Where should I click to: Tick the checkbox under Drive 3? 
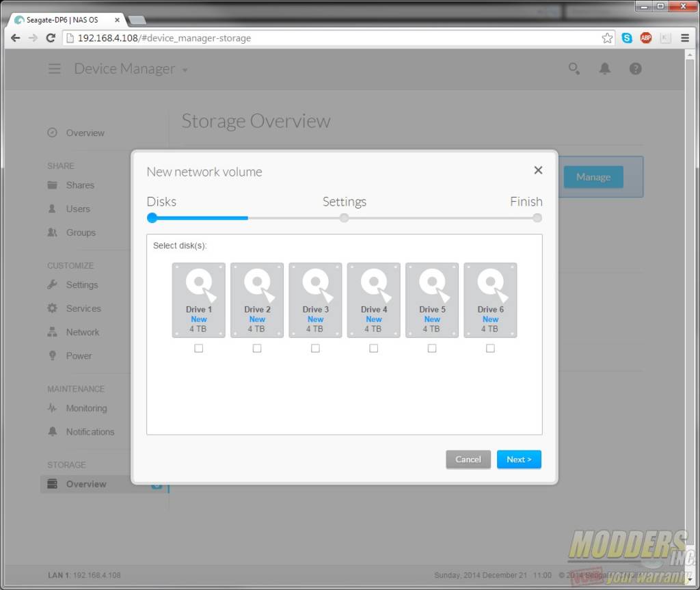[x=315, y=349]
